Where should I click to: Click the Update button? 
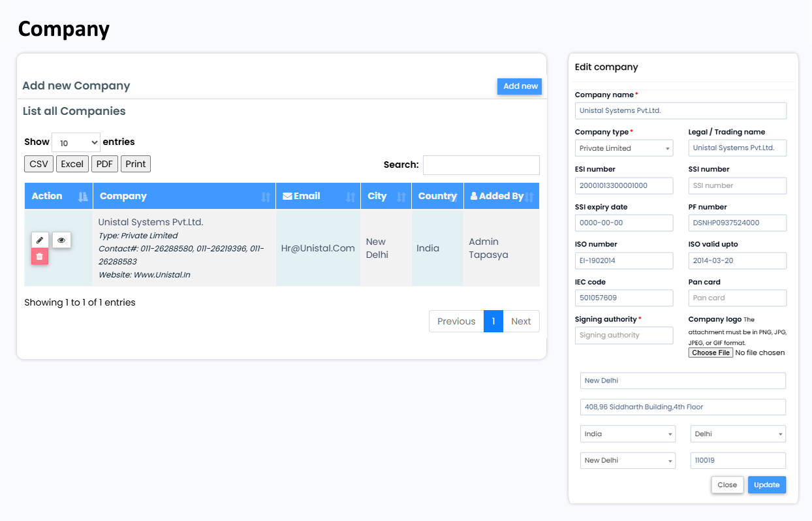tap(766, 485)
